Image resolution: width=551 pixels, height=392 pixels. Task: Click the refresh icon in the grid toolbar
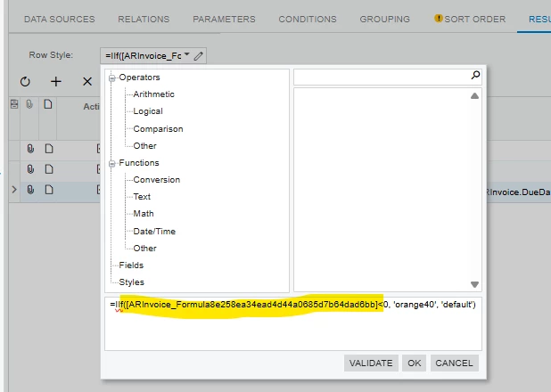pyautogui.click(x=25, y=82)
